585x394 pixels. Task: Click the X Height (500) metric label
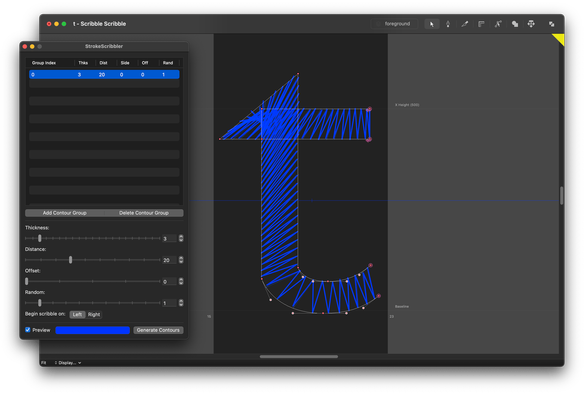407,105
